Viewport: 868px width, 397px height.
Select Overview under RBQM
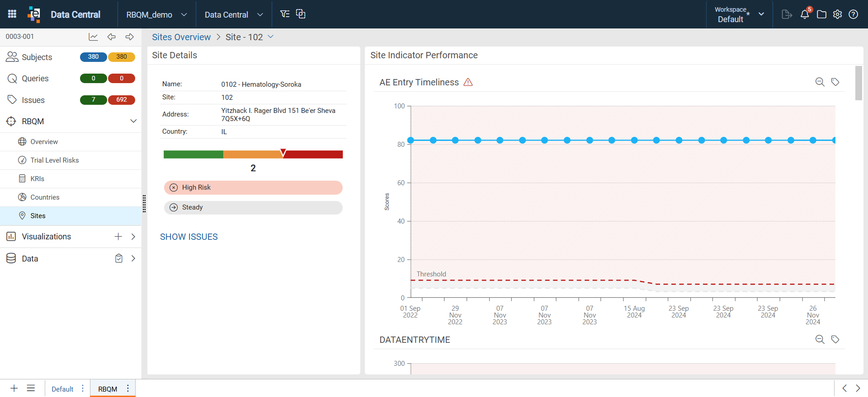point(71,142)
